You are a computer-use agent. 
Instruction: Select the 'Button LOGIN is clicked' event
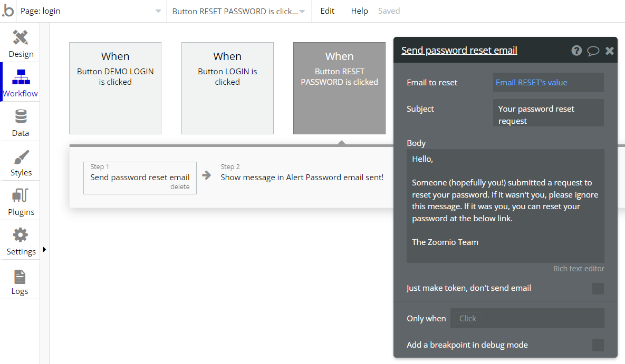click(227, 88)
